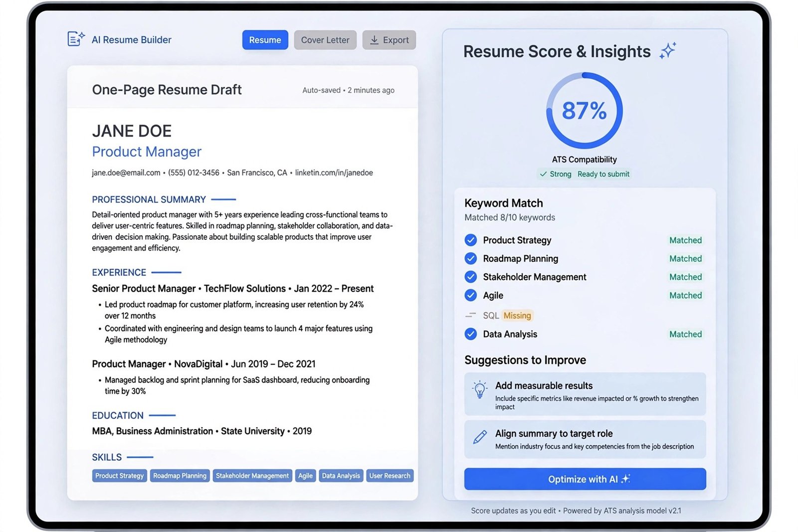Toggle the Roadmap Planning keyword checkmark

coord(471,259)
